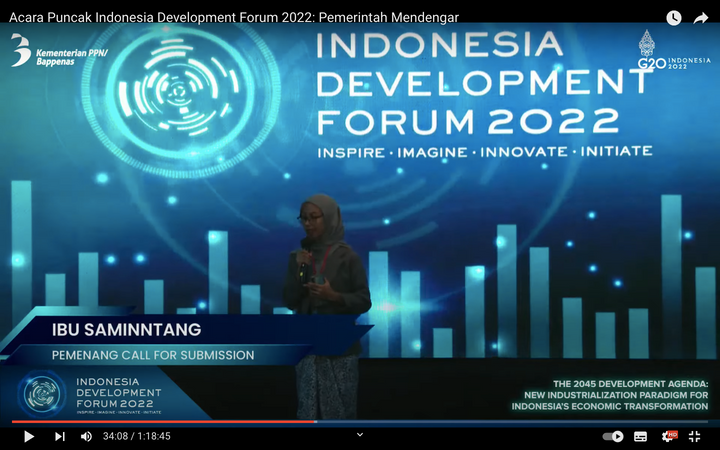The image size is (720, 450).
Task: Exit full screen mode
Action: coord(695,436)
